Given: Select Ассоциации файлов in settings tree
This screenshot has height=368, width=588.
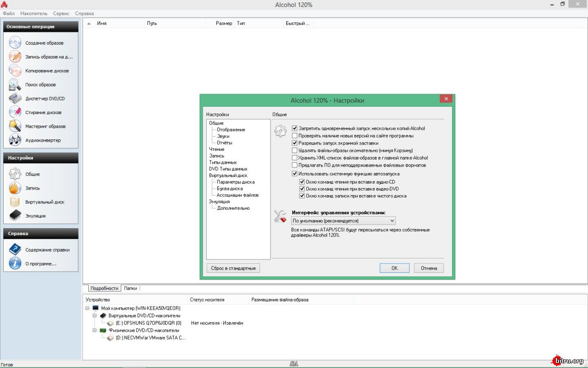Looking at the screenshot, I should [x=238, y=195].
